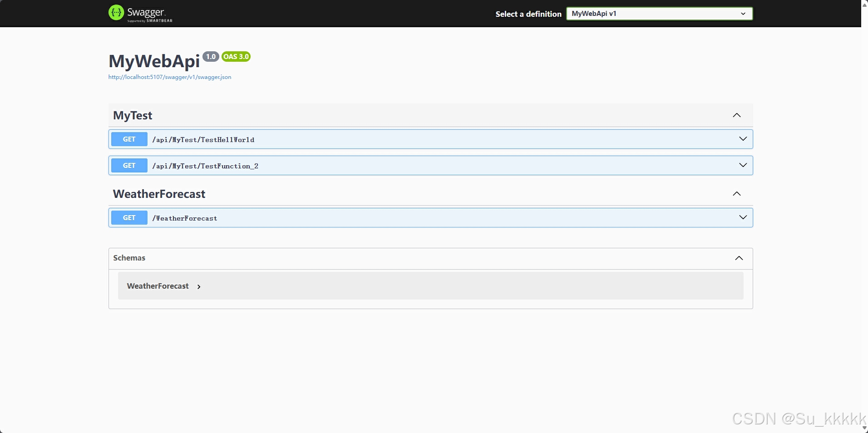
Task: Click GET badge for /WeatherForecast endpoint
Action: [x=129, y=218]
